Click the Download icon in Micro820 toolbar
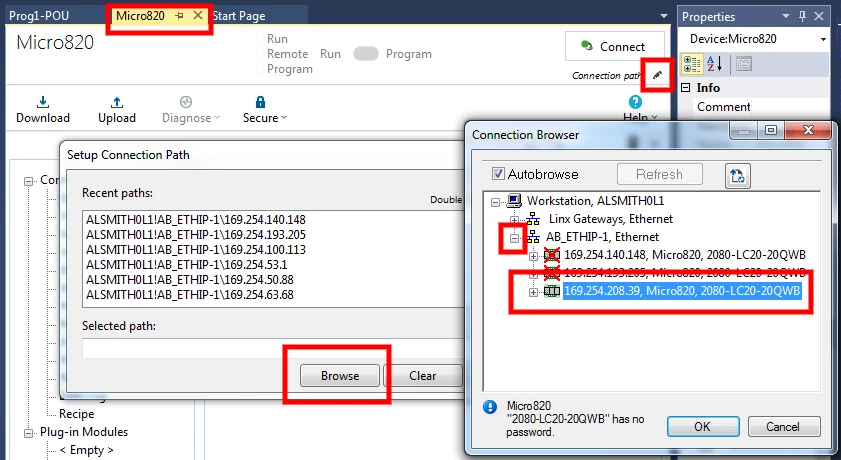This screenshot has width=841, height=460. (x=43, y=102)
